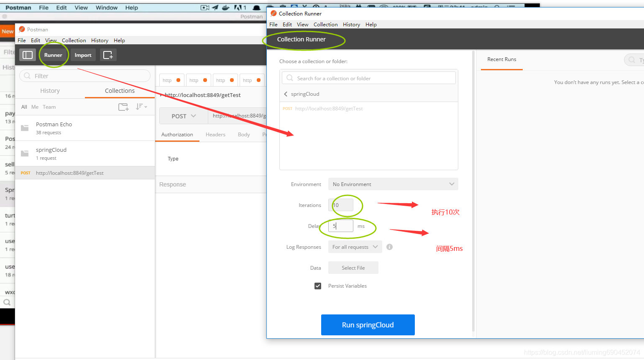Click Select File data button
The height and width of the screenshot is (360, 644).
pyautogui.click(x=353, y=268)
